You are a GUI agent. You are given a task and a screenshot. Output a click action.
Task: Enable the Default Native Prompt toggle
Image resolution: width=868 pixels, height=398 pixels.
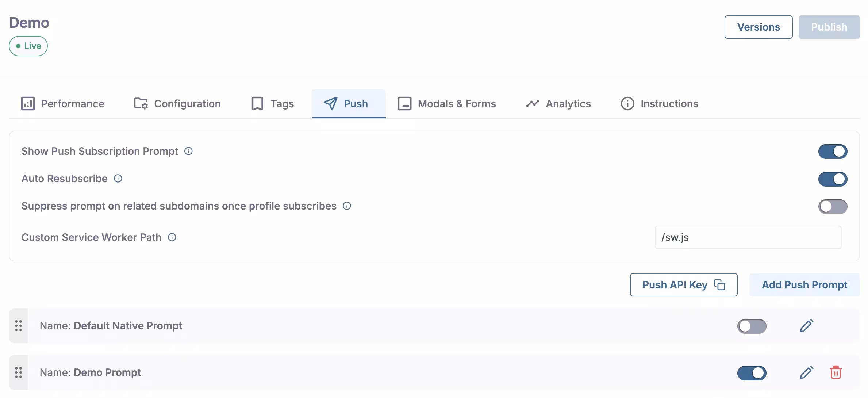(x=752, y=326)
